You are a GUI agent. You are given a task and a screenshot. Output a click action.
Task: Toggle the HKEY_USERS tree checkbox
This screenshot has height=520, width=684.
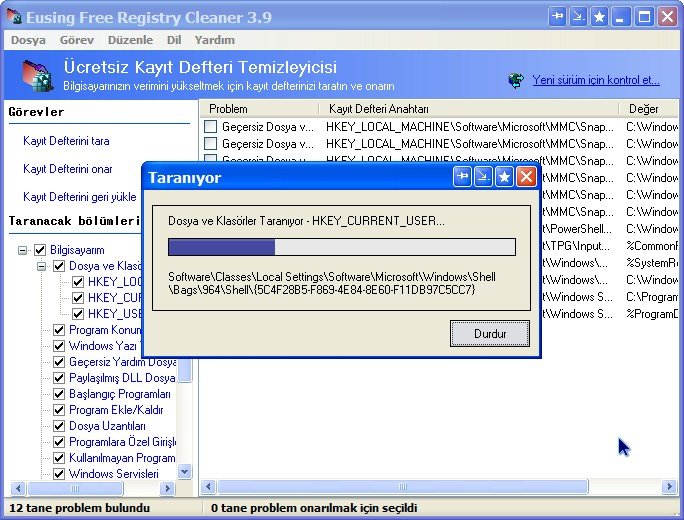coord(78,314)
